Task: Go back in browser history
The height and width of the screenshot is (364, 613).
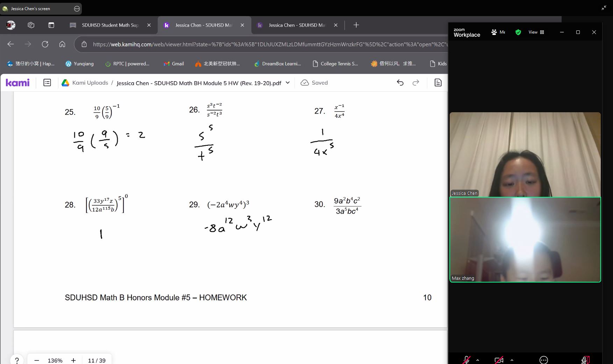Action: [x=11, y=44]
